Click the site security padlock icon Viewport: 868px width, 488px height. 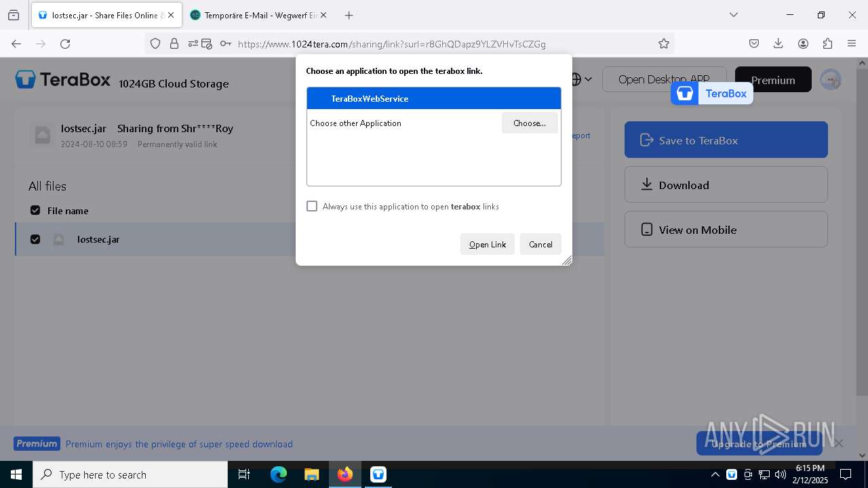(174, 43)
